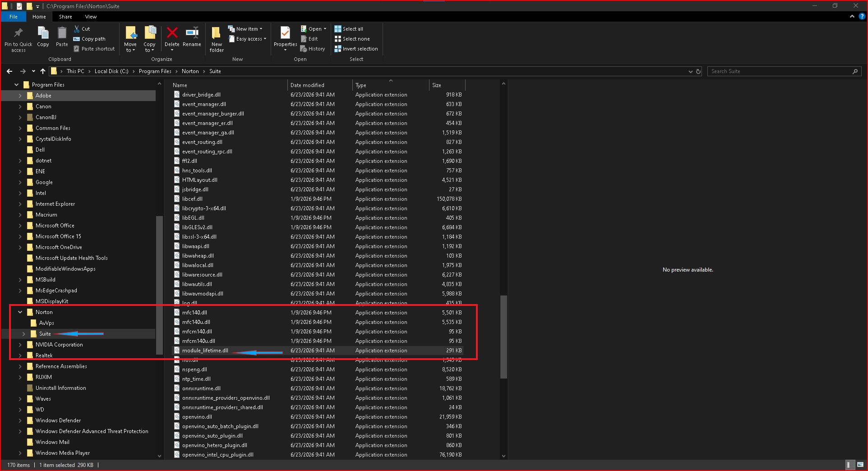The image size is (868, 471).
Task: Click Program Files in the breadcrumb
Action: pos(155,71)
